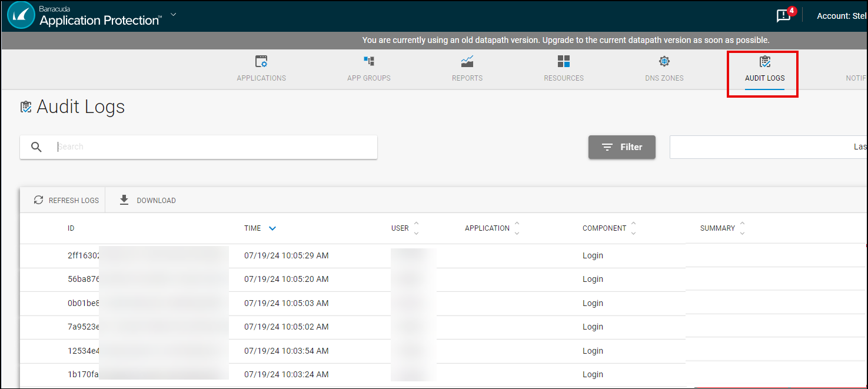Click the App Groups nav icon
The width and height of the screenshot is (868, 389).
click(x=369, y=61)
